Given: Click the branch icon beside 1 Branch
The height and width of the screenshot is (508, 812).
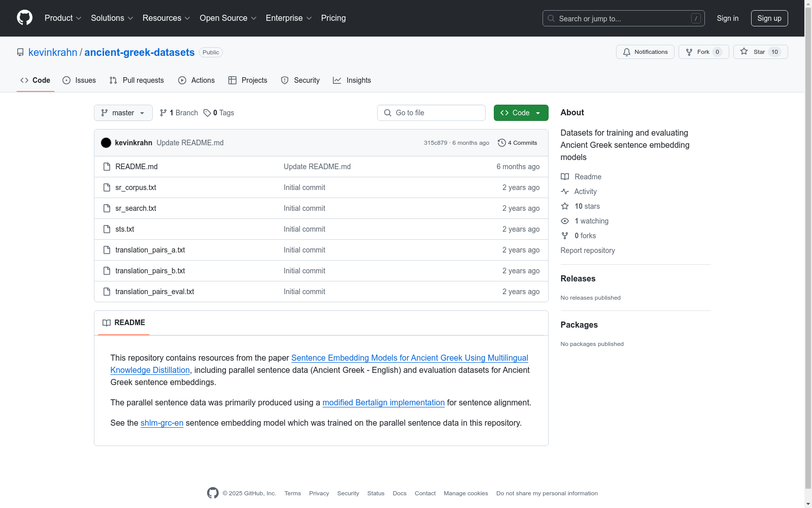Looking at the screenshot, I should coord(163,113).
